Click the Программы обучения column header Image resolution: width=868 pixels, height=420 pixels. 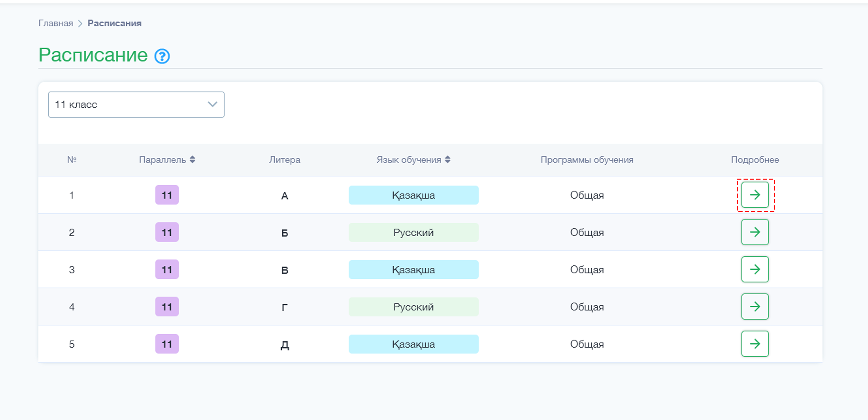pos(587,160)
